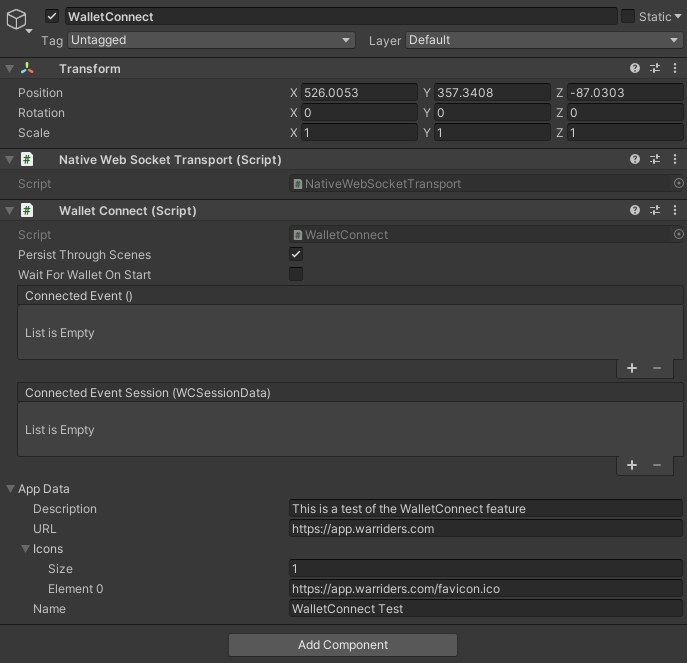
Task: Toggle the GameObject active checkbox
Action: click(x=52, y=17)
